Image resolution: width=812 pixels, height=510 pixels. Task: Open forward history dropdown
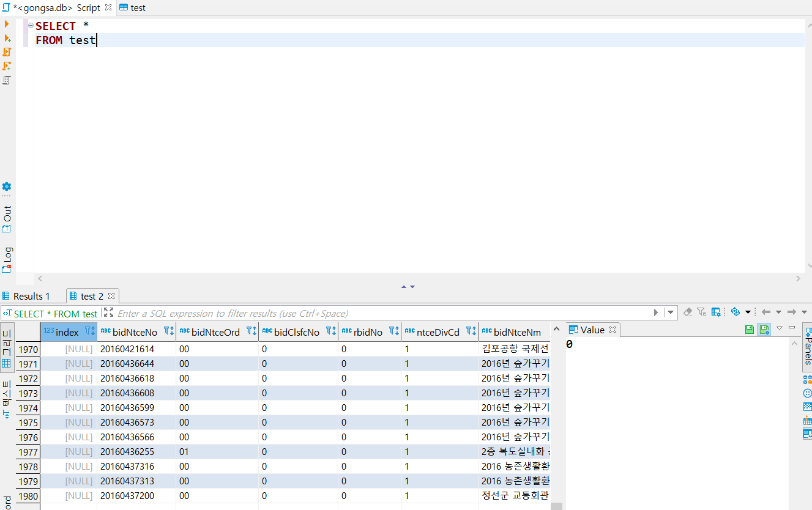point(804,312)
